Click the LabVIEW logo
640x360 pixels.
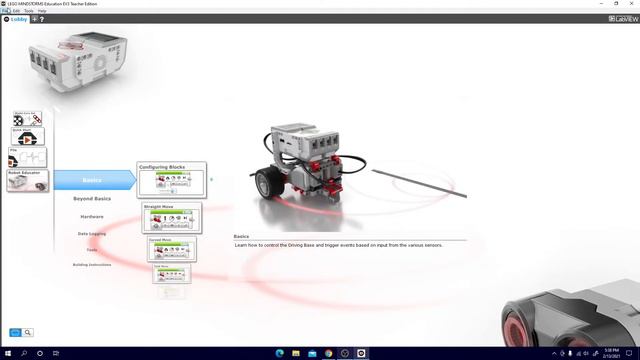pos(623,19)
